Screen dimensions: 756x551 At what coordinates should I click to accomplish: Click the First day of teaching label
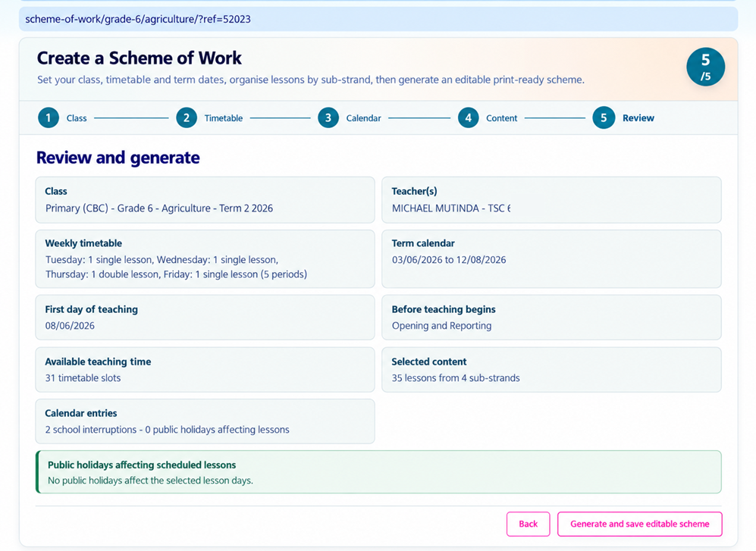pos(91,309)
